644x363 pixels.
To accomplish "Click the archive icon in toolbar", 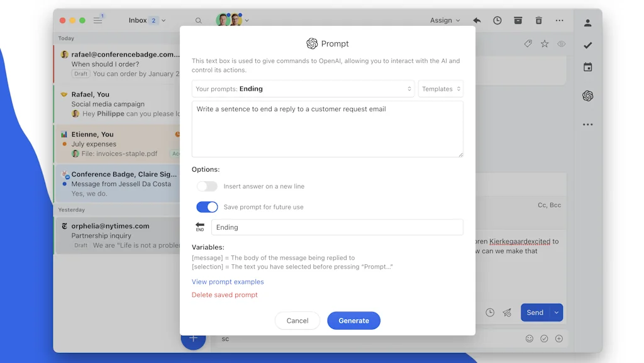I will coord(518,20).
